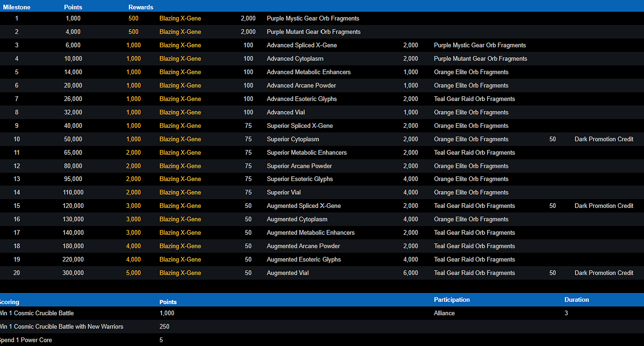Click Cosmic Crucible Battle with New Warriors row
The height and width of the screenshot is (346, 644).
[x=322, y=327]
